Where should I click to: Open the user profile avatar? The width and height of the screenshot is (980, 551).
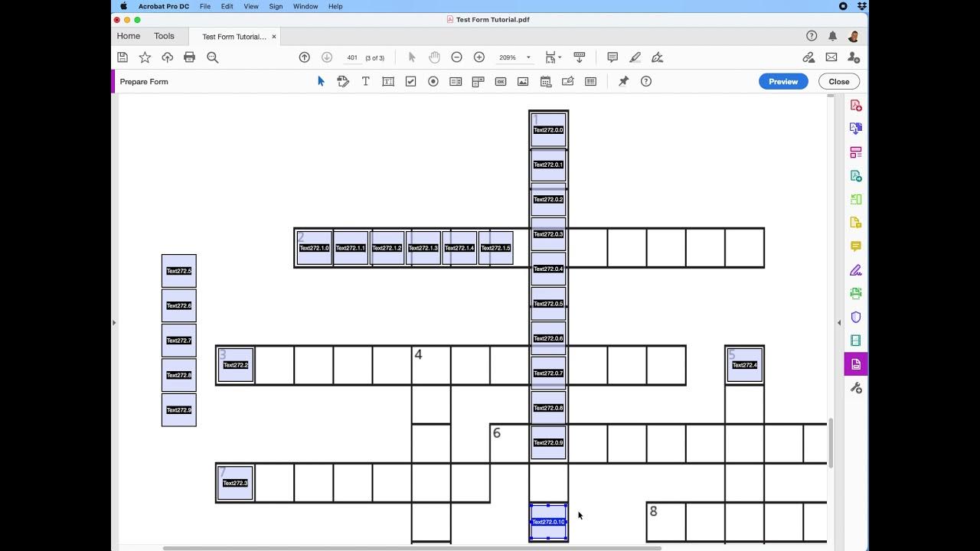pos(854,36)
